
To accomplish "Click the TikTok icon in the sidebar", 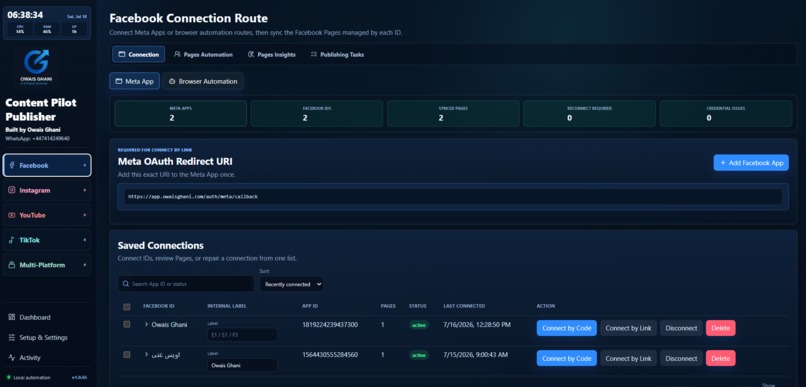I will point(12,240).
